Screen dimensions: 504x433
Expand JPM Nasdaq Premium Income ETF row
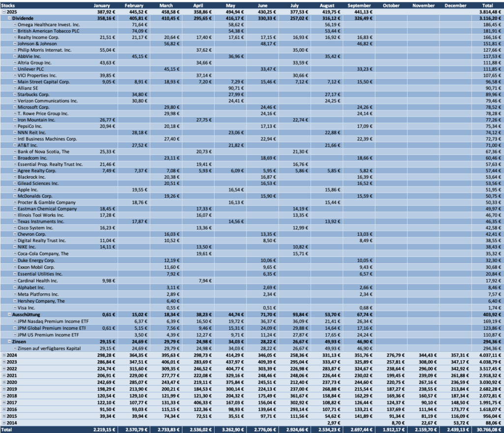(x=14, y=320)
